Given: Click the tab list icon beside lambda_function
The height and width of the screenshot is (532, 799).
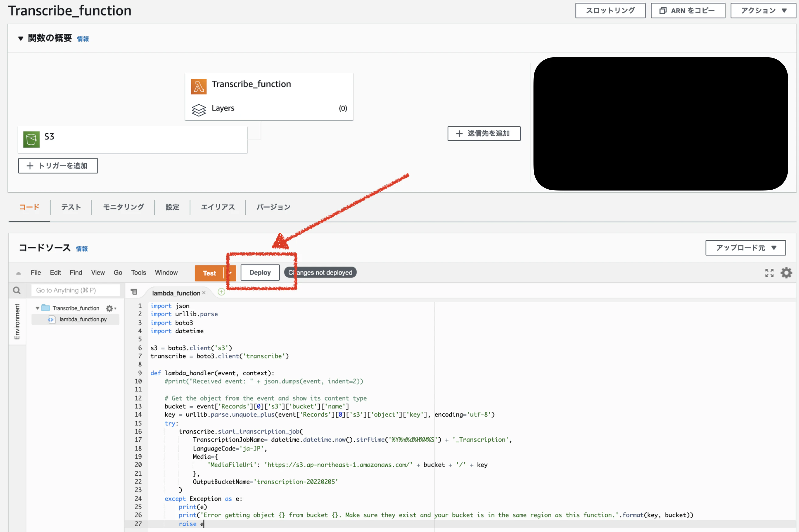Looking at the screenshot, I should [x=134, y=292].
